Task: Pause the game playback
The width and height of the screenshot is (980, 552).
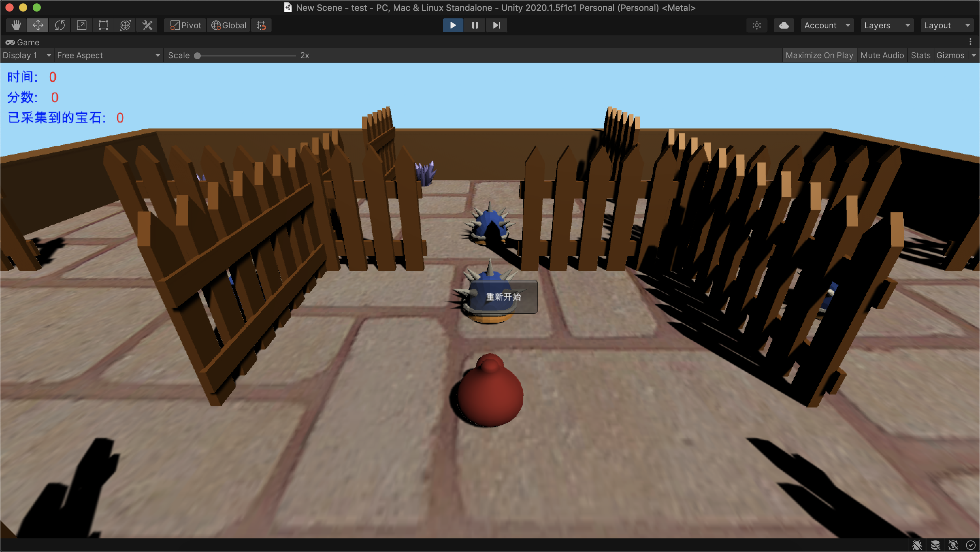Action: [x=475, y=25]
